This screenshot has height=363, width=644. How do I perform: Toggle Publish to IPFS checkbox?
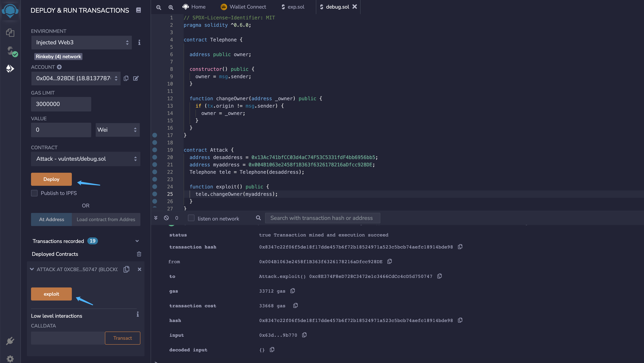pos(34,193)
